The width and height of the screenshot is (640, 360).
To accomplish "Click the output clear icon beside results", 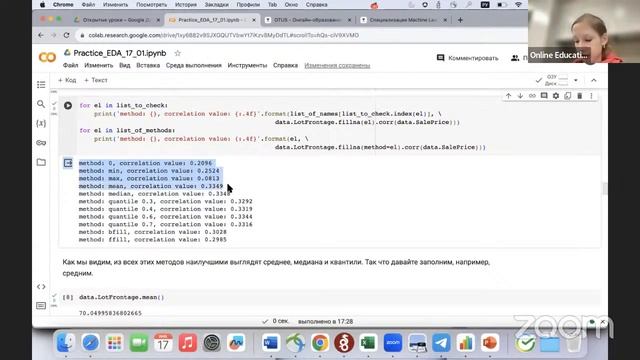I will coord(68,163).
